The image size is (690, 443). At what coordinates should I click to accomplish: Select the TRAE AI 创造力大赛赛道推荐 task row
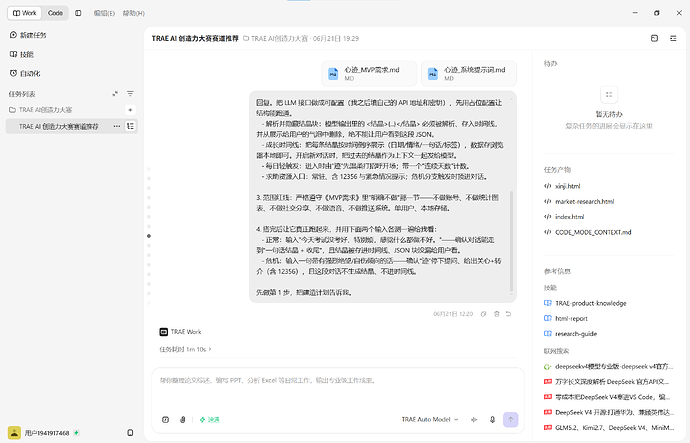click(x=72, y=126)
